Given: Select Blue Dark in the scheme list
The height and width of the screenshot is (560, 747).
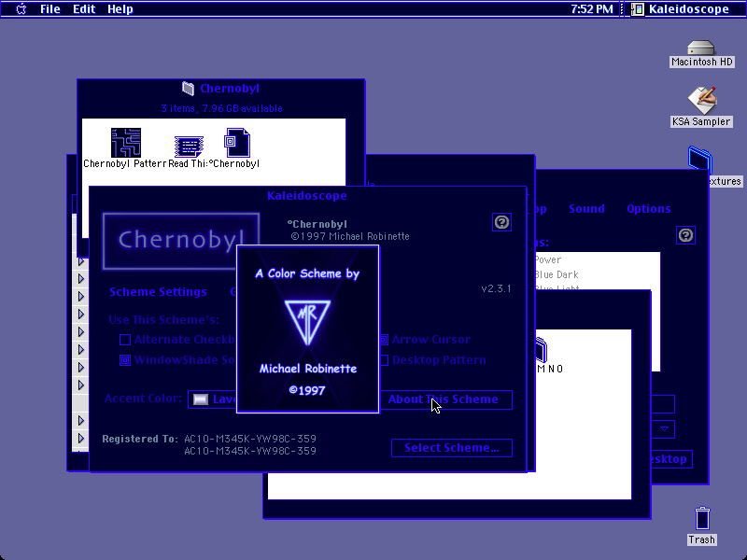Looking at the screenshot, I should [x=557, y=274].
